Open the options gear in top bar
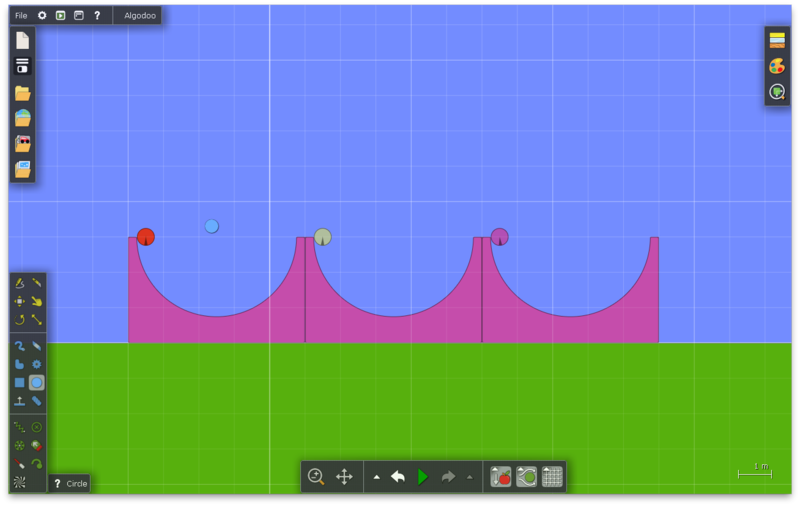The height and width of the screenshot is (506, 800). click(42, 15)
